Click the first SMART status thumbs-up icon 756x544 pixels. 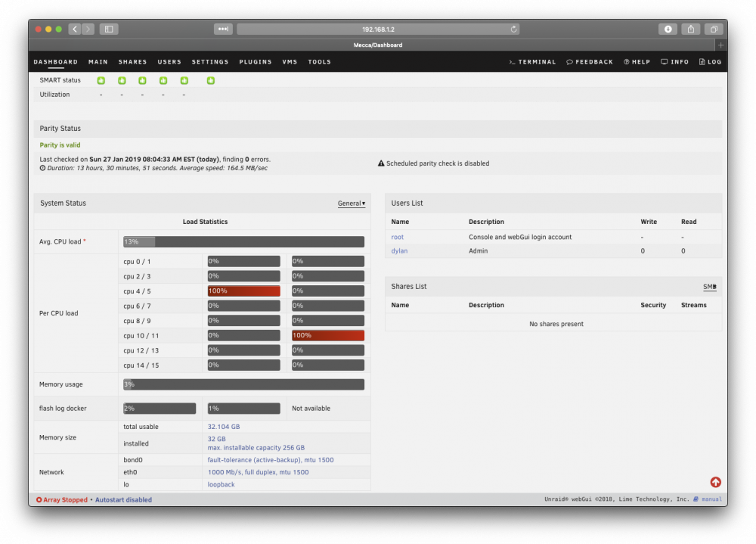101,81
